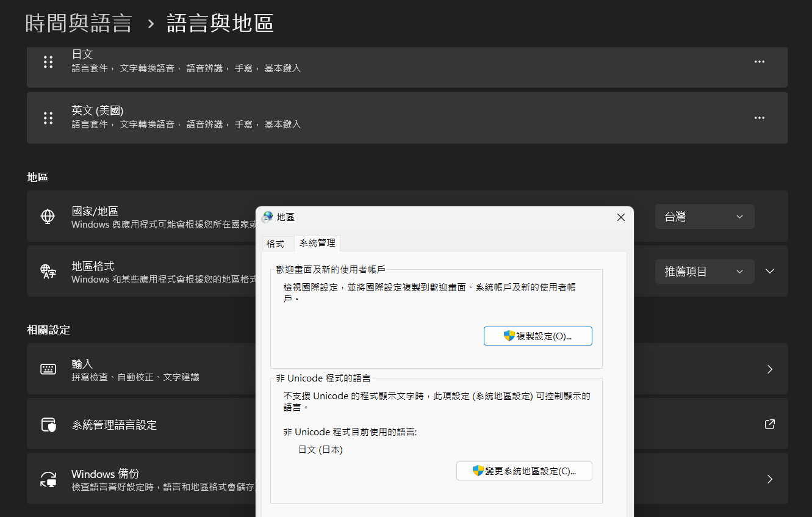Viewport: 812px width, 517px height.
Task: Click the 系統管理語言設定 shield icon
Action: tap(48, 425)
